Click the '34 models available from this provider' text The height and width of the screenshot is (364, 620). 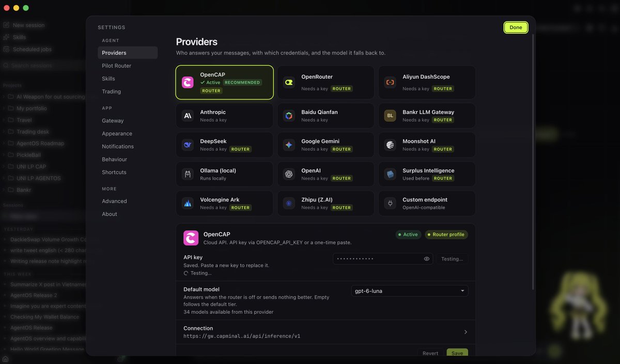pos(228,312)
